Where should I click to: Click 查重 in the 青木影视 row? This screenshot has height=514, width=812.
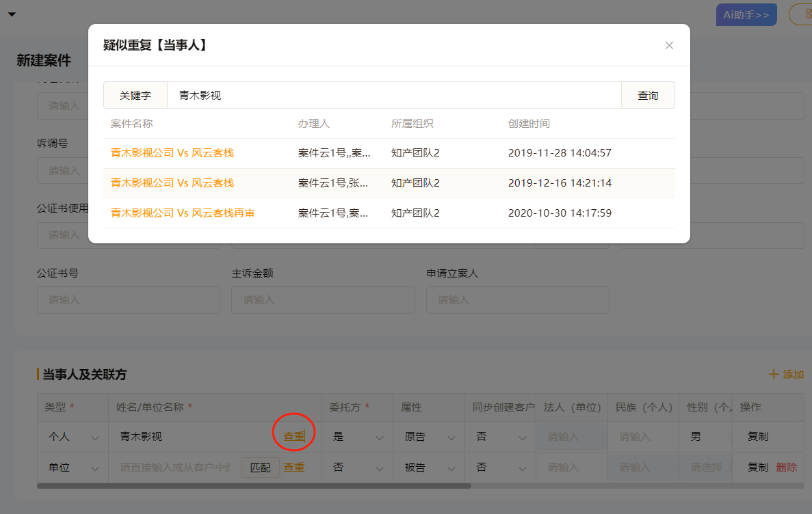click(x=294, y=437)
